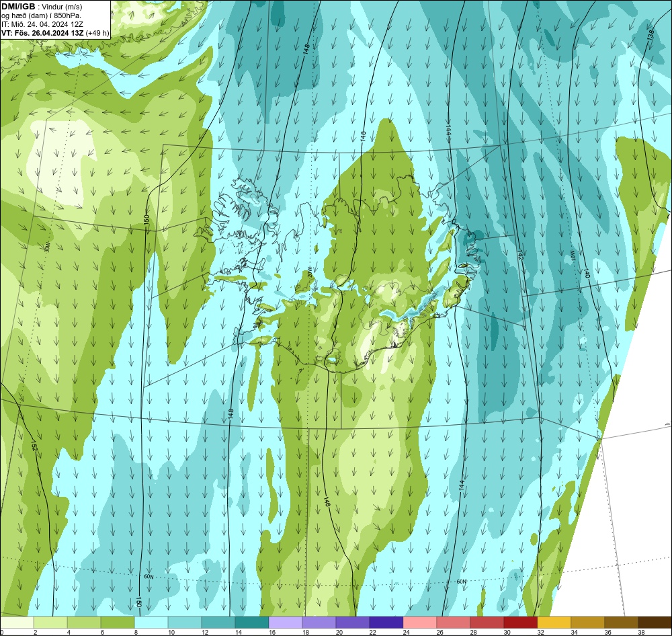This screenshot has width=672, height=636.
Task: Click the 10–12 m/s light teal legend swatch
Action: click(185, 623)
